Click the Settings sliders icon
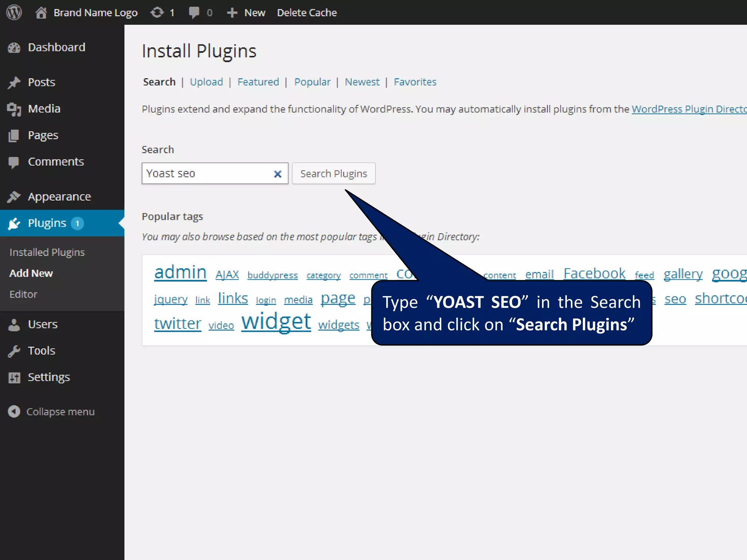 [14, 378]
